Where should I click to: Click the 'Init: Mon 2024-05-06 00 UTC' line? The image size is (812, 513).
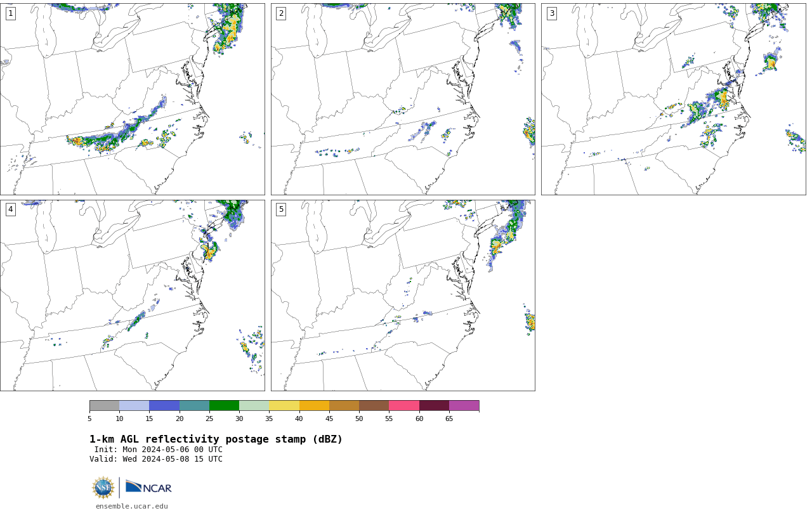[x=159, y=450]
